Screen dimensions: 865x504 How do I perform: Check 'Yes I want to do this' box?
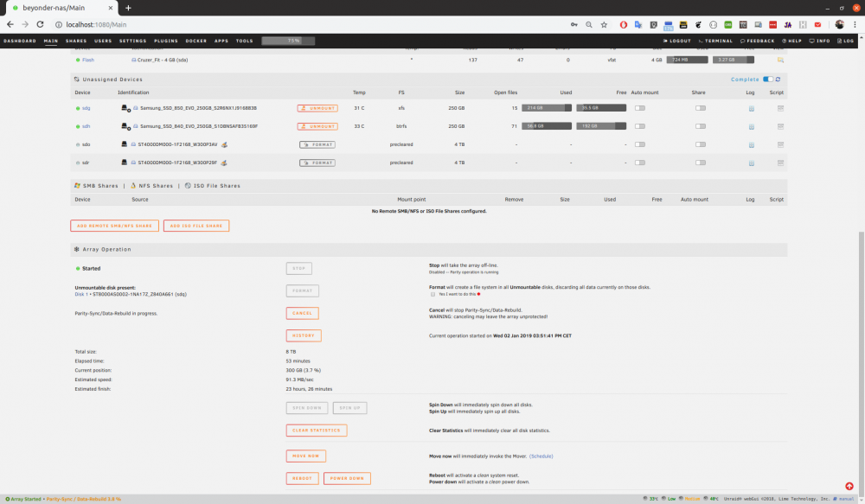pos(433,294)
